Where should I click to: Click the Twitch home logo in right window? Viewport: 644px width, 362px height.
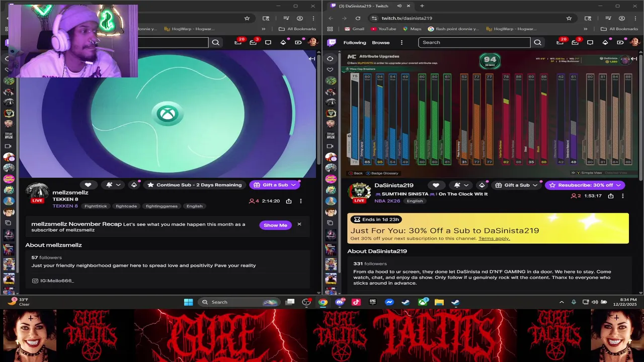(x=332, y=42)
